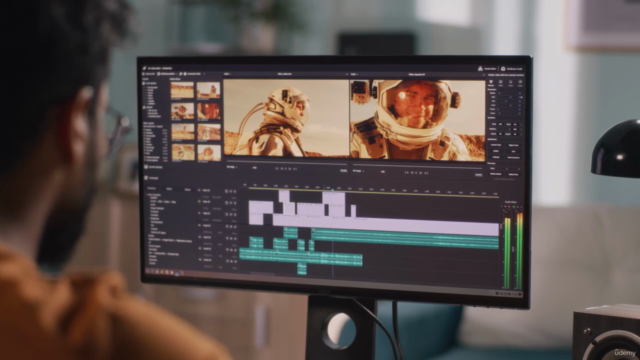Open the Windows Start button on the taskbar
Viewport: 640px width, 360px height.
148,271
